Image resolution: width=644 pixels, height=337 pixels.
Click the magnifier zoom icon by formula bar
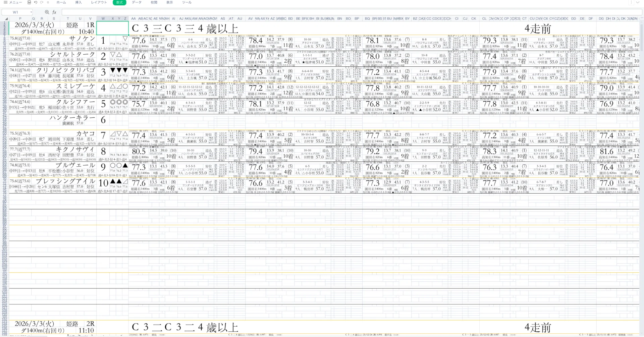pos(47,12)
